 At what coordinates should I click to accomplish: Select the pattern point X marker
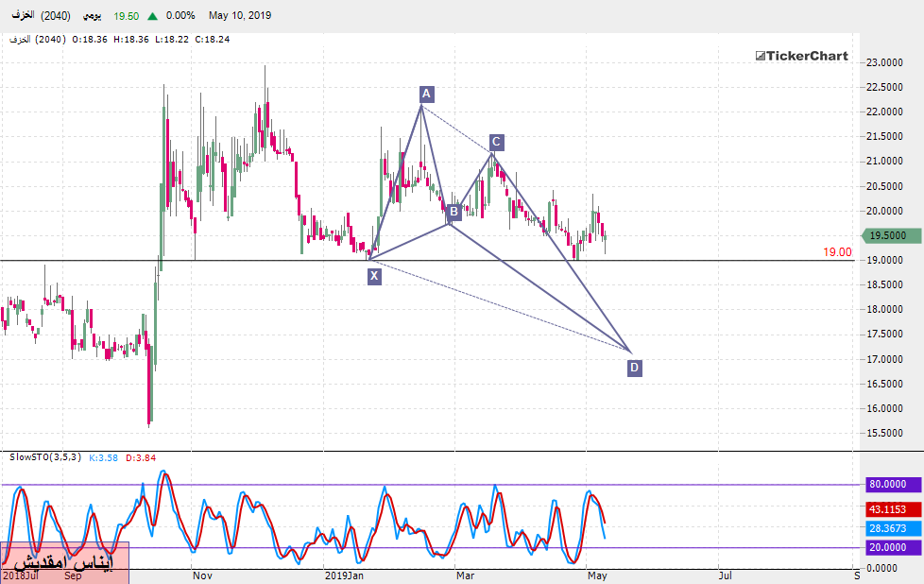pyautogui.click(x=375, y=276)
